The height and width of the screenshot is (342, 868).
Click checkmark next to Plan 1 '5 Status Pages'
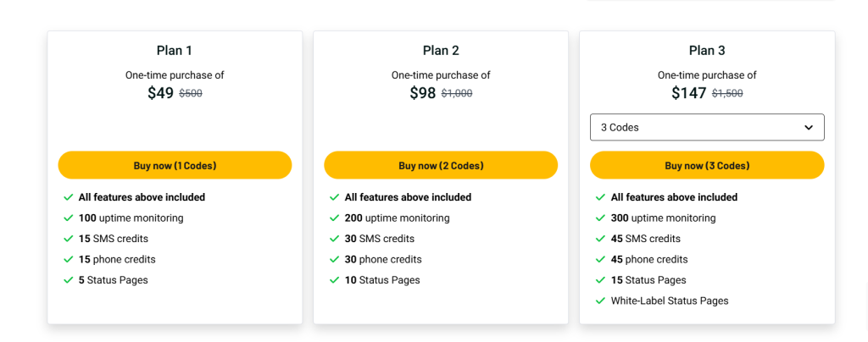[69, 280]
